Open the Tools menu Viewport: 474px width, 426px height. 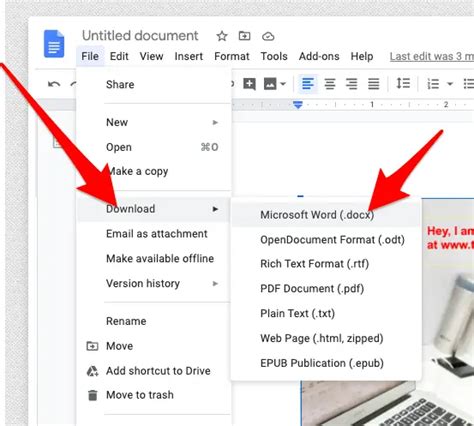(274, 56)
